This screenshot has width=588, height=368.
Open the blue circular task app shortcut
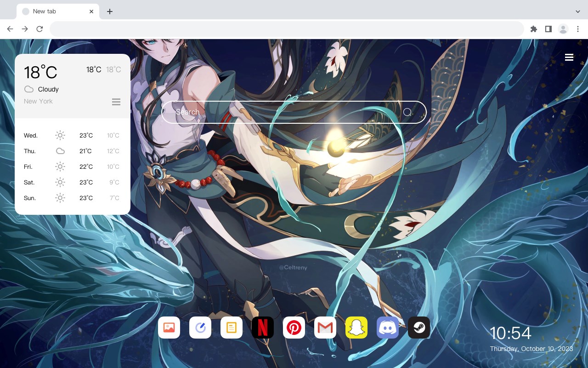coord(200,328)
